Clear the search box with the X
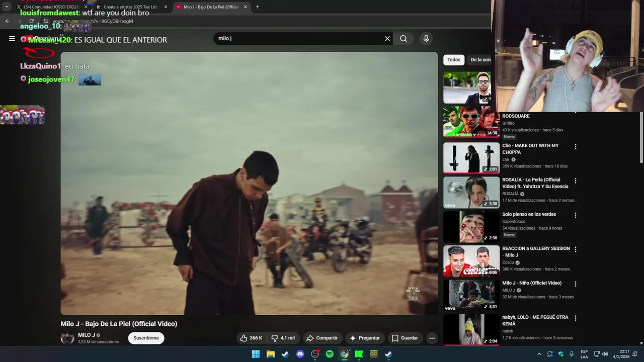 387,39
